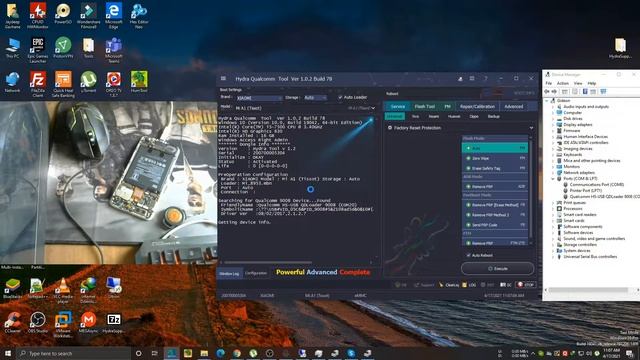Select Qualcomm HS-USB QDLoader 9008 device
Image resolution: width=640 pixels, height=360 pixels.
pyautogui.click(x=601, y=197)
